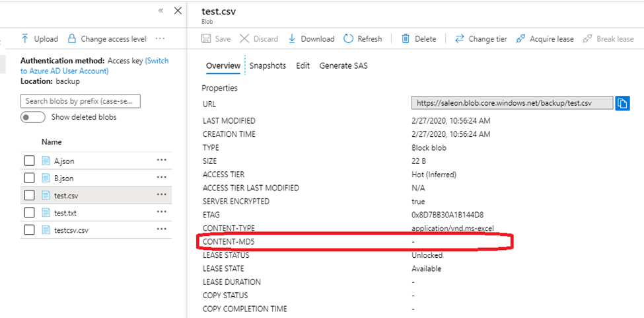This screenshot has height=318, width=644.
Task: Open context menu ellipsis for A.json
Action: [x=161, y=160]
